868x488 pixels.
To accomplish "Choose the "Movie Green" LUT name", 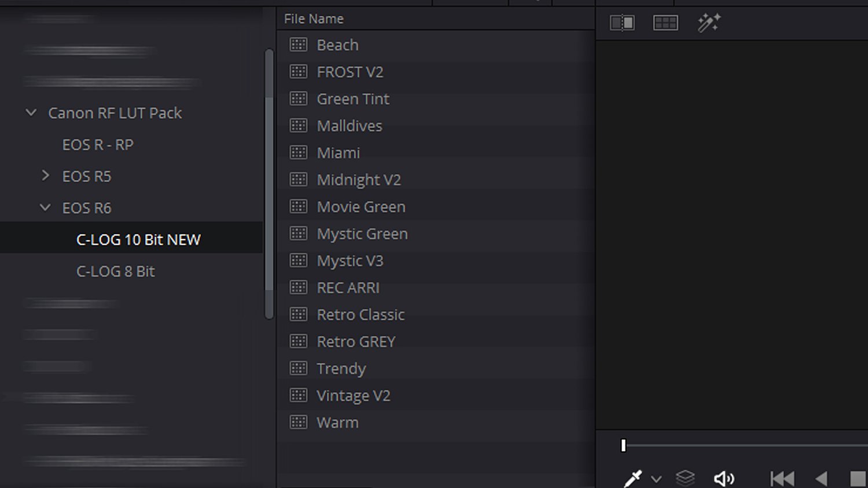I will [361, 207].
